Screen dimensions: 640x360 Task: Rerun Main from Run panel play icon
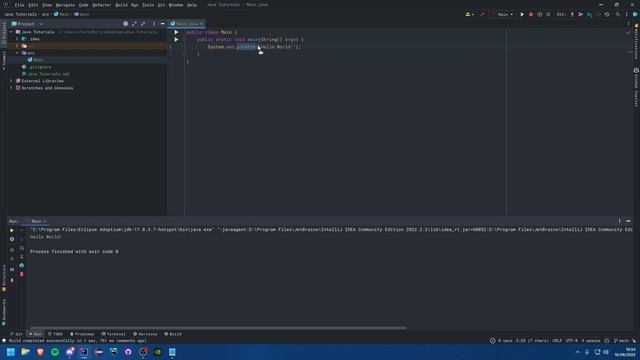point(12,231)
